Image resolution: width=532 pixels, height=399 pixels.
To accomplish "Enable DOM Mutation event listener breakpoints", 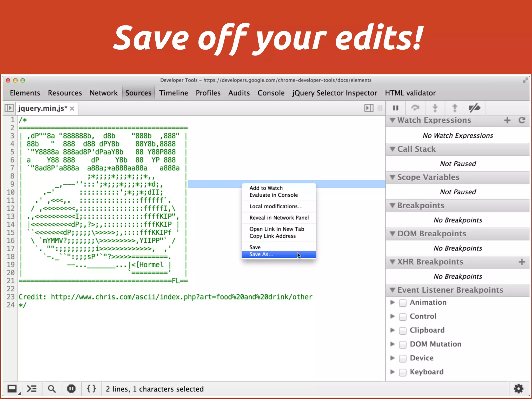I will 403,344.
